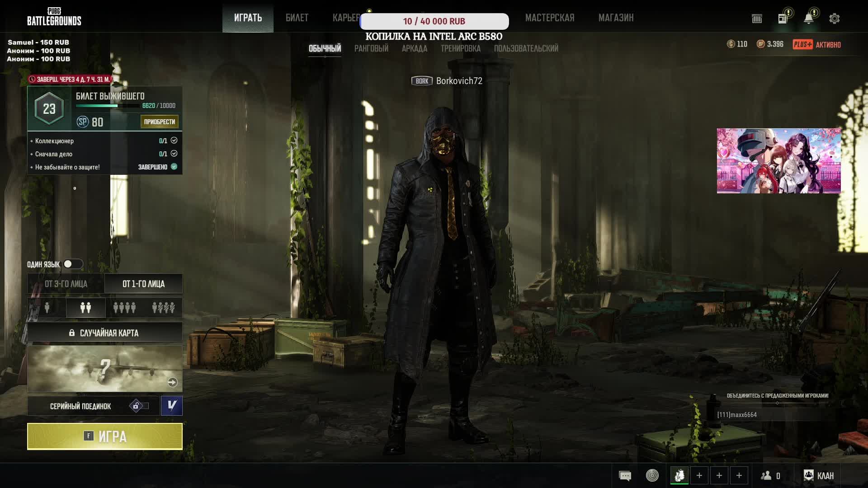Open the news feed icon
This screenshot has height=488, width=868.
coord(783,19)
